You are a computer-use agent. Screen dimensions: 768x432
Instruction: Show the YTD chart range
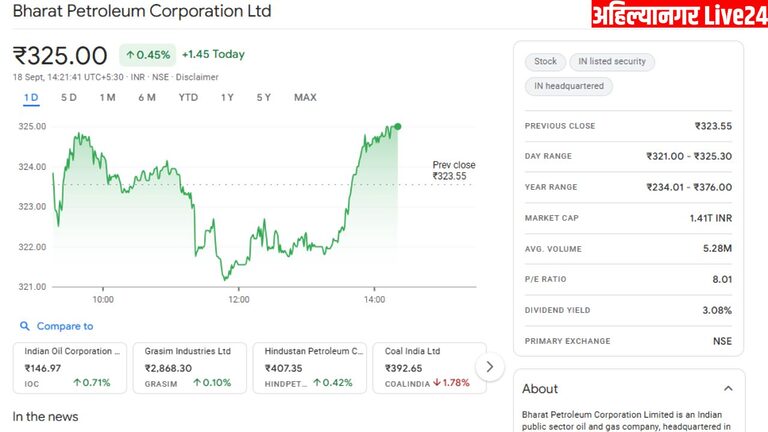tap(188, 97)
